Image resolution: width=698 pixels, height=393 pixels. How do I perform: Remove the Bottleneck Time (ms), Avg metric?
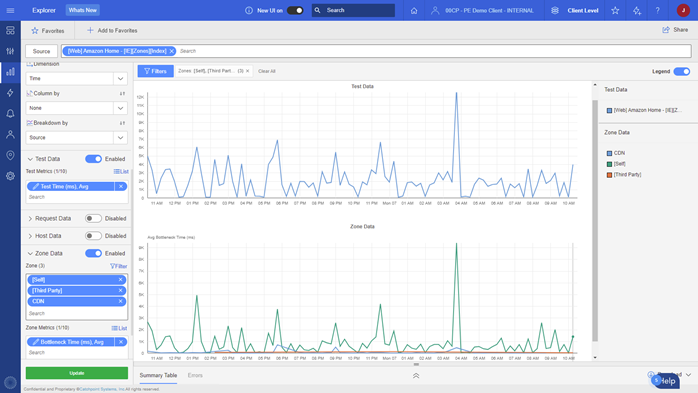pyautogui.click(x=121, y=342)
